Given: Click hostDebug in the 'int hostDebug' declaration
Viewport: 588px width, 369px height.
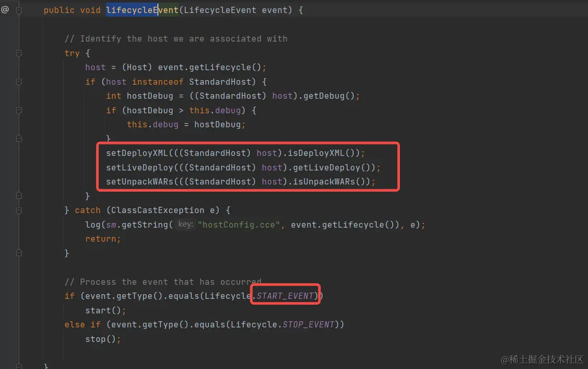Looking at the screenshot, I should pyautogui.click(x=150, y=96).
